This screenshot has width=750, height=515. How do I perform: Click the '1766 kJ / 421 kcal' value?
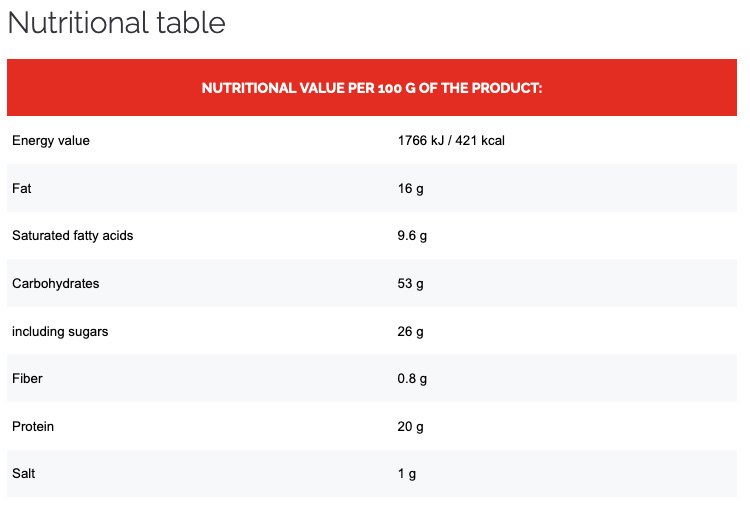click(451, 141)
